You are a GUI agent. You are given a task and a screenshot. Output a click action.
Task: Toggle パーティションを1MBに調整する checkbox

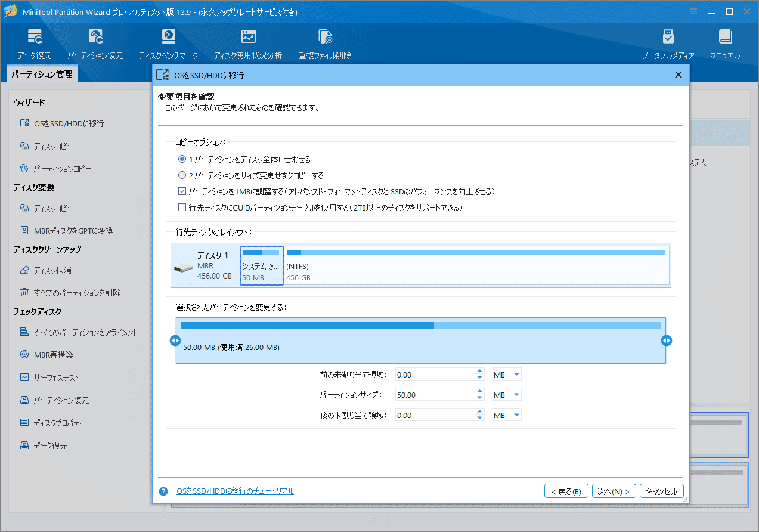coord(182,192)
